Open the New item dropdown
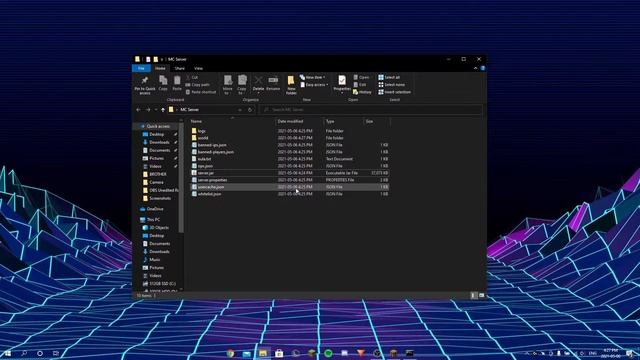The image size is (640, 360). (313, 77)
